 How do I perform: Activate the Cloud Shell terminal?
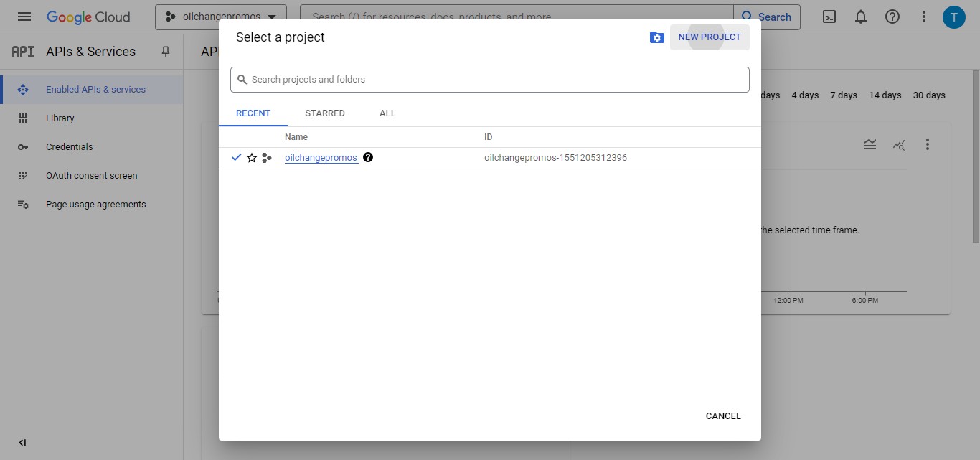click(829, 16)
